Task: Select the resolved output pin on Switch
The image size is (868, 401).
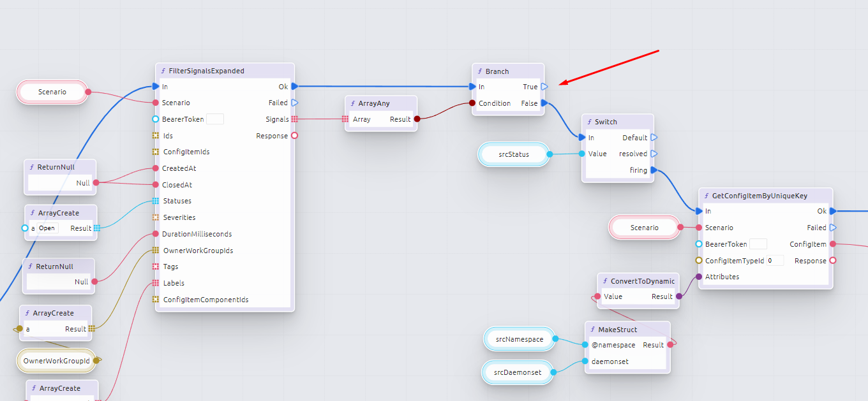Action: pos(654,154)
